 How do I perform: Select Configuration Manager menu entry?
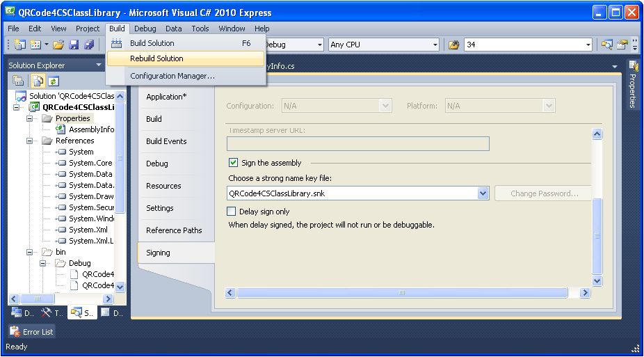pyautogui.click(x=185, y=76)
